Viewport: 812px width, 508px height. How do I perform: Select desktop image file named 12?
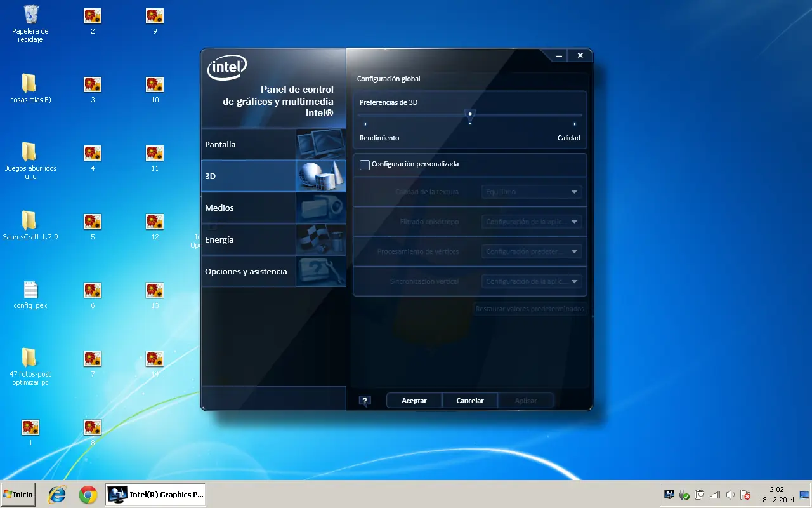(155, 226)
